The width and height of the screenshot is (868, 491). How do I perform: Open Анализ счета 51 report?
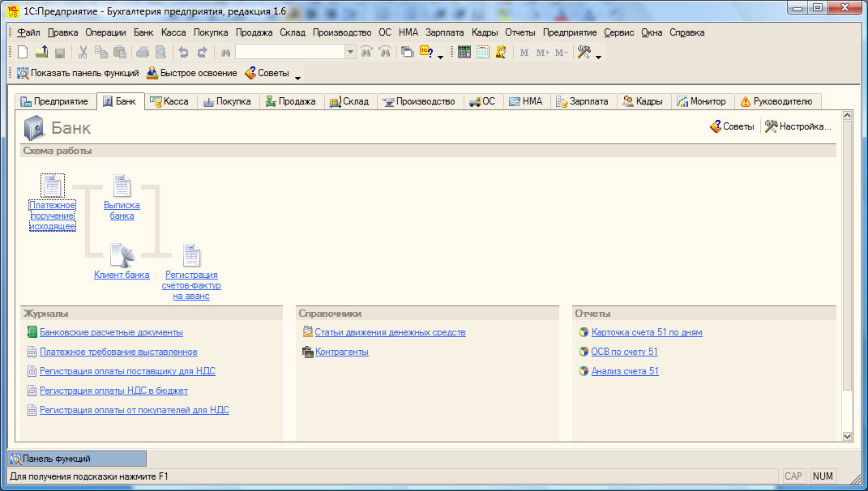tap(625, 371)
